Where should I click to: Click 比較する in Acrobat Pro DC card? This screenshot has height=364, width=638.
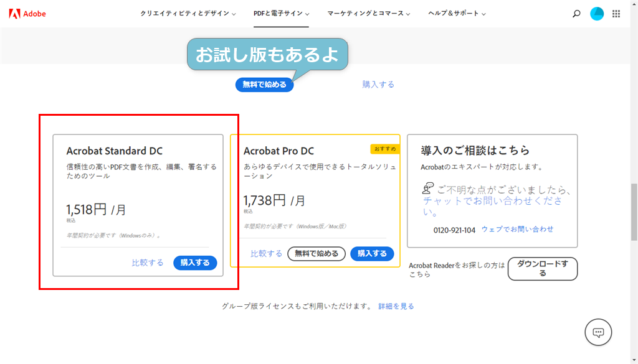[267, 254]
